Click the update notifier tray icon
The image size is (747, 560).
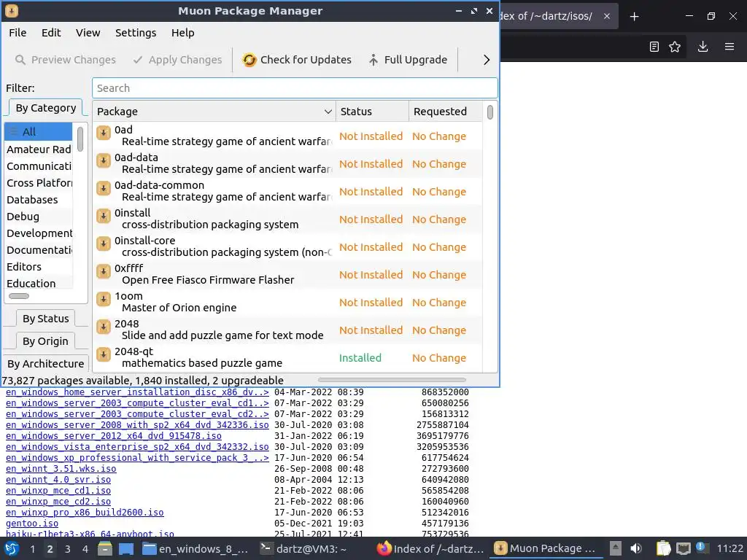[x=701, y=547]
